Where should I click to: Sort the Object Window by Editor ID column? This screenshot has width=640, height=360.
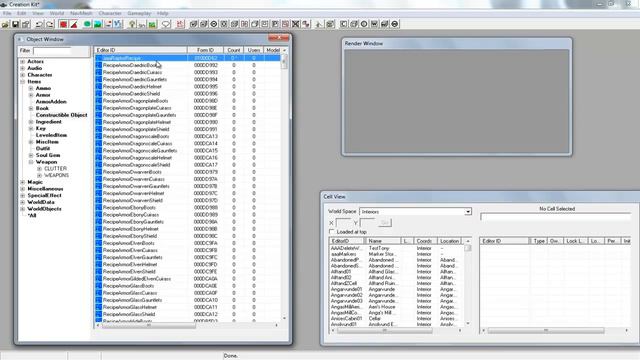[x=140, y=50]
